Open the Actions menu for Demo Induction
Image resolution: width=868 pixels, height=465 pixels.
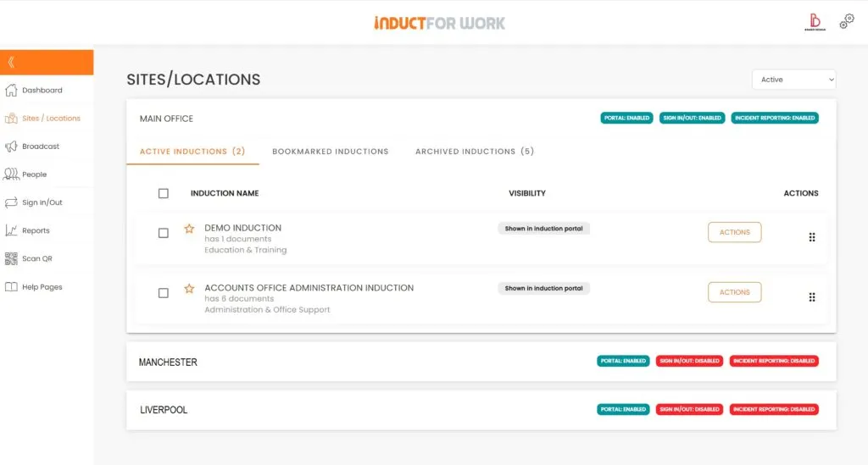tap(735, 232)
